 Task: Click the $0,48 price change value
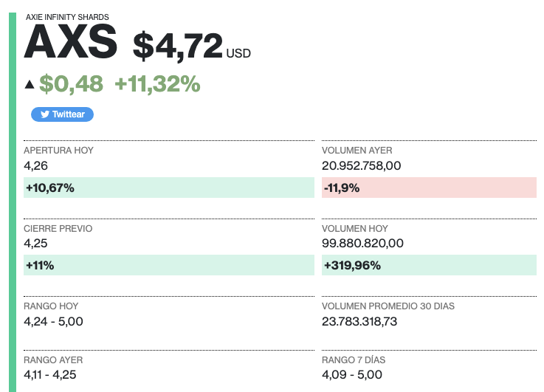click(x=71, y=84)
